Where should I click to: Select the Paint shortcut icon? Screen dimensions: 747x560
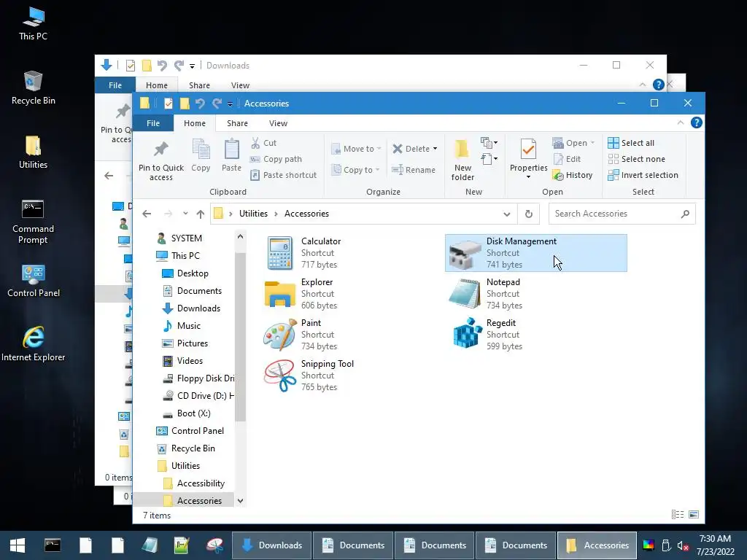[280, 335]
